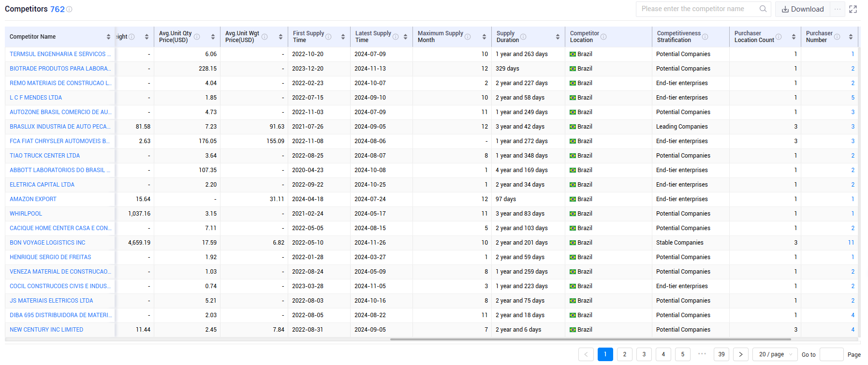Toggle fullscreen view of the table
Image resolution: width=868 pixels, height=365 pixels.
point(853,9)
